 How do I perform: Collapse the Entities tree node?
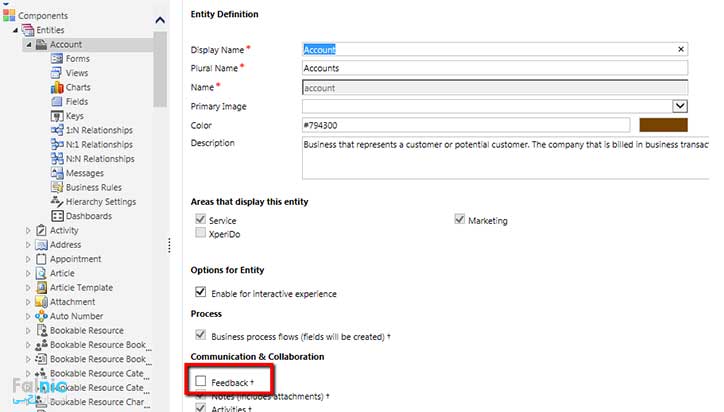15,30
